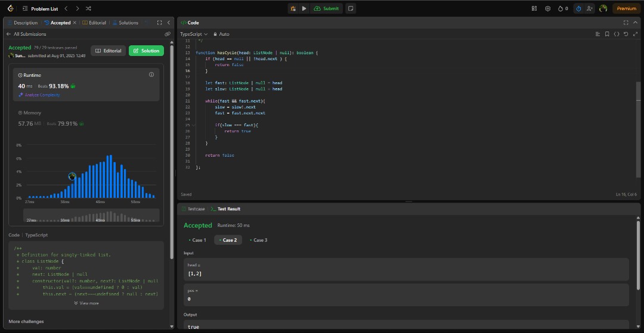Switch to the Description tab
The width and height of the screenshot is (644, 333).
tap(23, 23)
